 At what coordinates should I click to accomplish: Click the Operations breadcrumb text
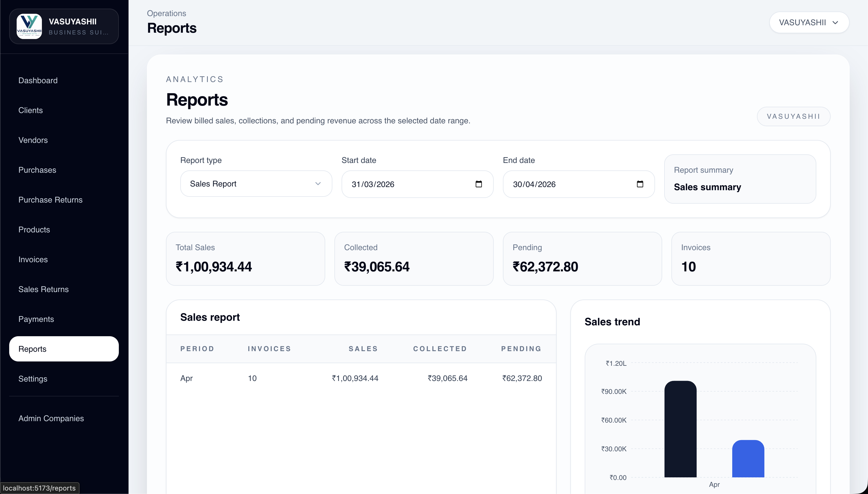(x=166, y=13)
